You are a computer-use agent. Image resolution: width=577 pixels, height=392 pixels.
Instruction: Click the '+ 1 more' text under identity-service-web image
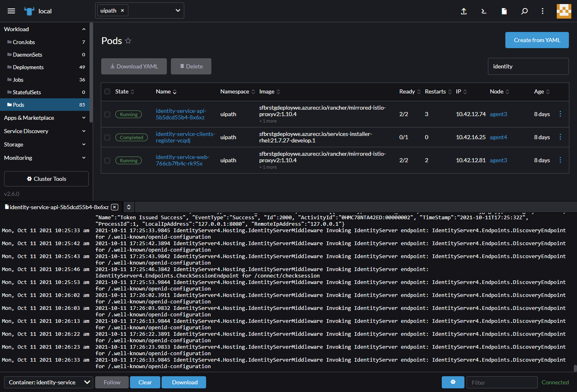[268, 167]
